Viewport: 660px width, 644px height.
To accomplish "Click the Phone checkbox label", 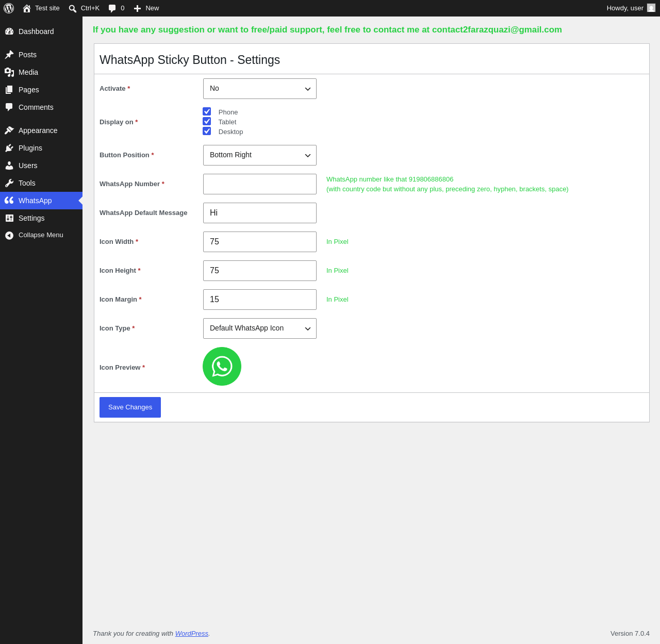I will (228, 112).
